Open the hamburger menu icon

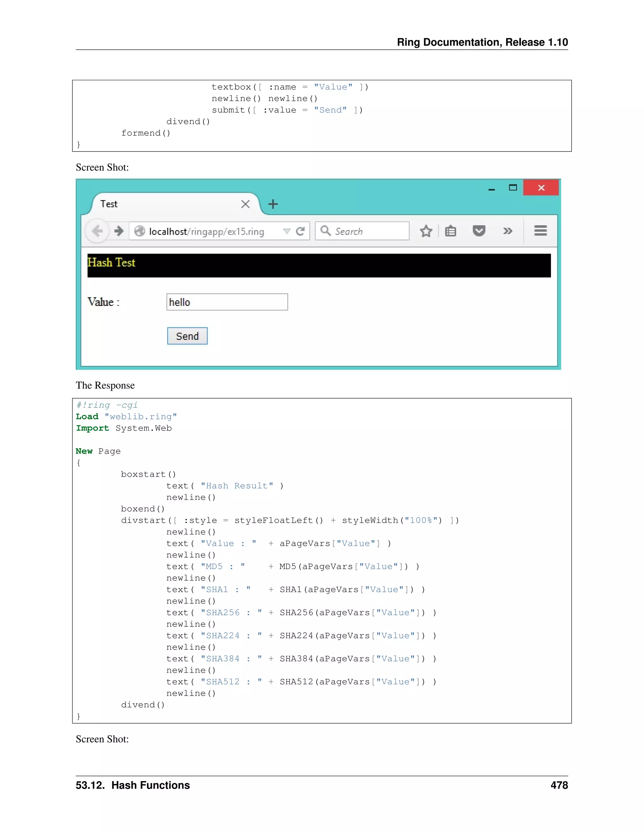tap(540, 231)
